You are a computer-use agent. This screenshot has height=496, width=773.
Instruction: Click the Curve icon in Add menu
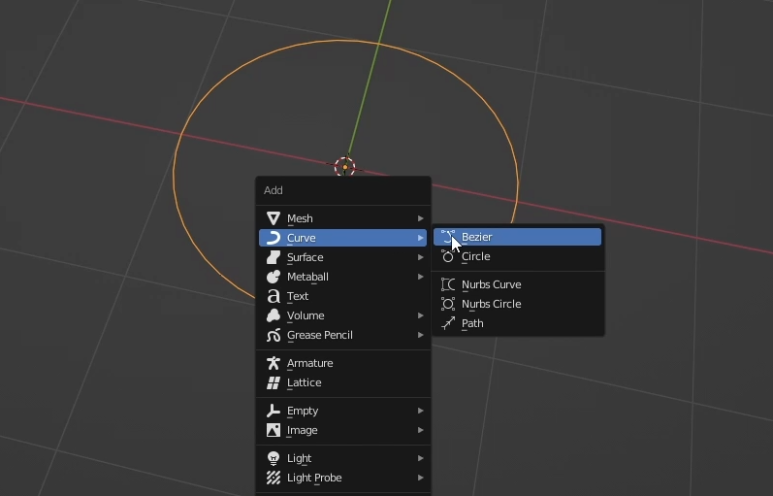273,238
